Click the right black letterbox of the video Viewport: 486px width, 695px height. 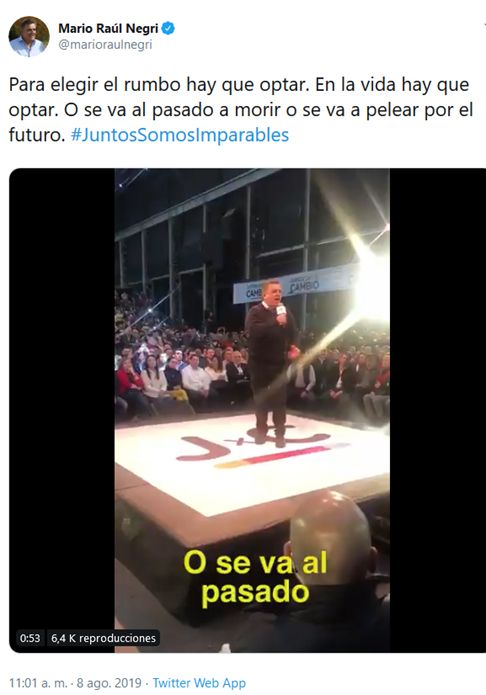(438, 410)
